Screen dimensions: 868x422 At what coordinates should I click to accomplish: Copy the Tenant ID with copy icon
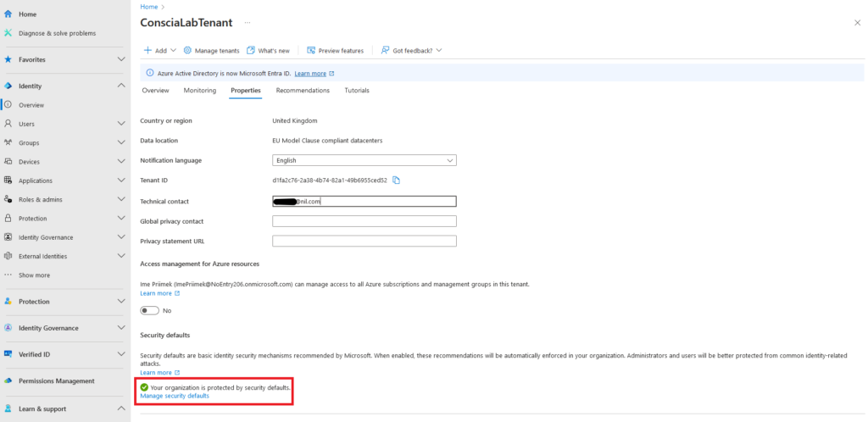397,180
